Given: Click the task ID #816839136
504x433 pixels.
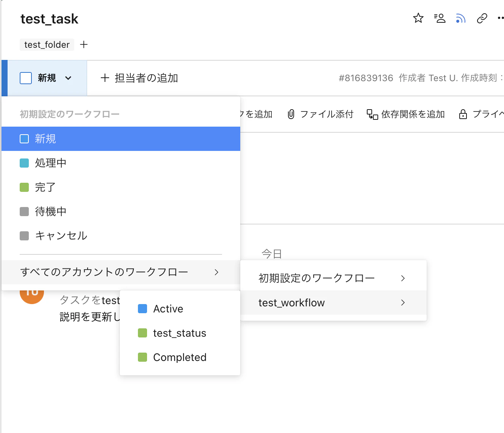Looking at the screenshot, I should (366, 78).
